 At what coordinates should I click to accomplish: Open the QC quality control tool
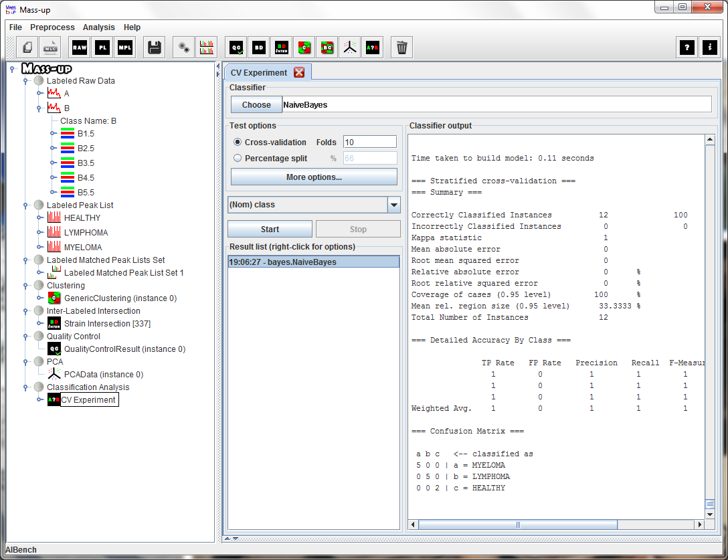236,48
